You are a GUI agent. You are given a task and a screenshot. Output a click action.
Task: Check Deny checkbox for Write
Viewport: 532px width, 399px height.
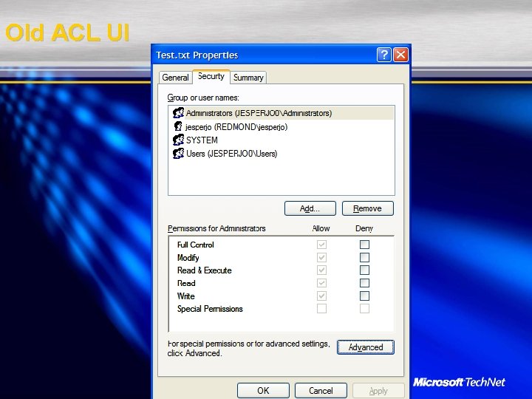point(365,296)
